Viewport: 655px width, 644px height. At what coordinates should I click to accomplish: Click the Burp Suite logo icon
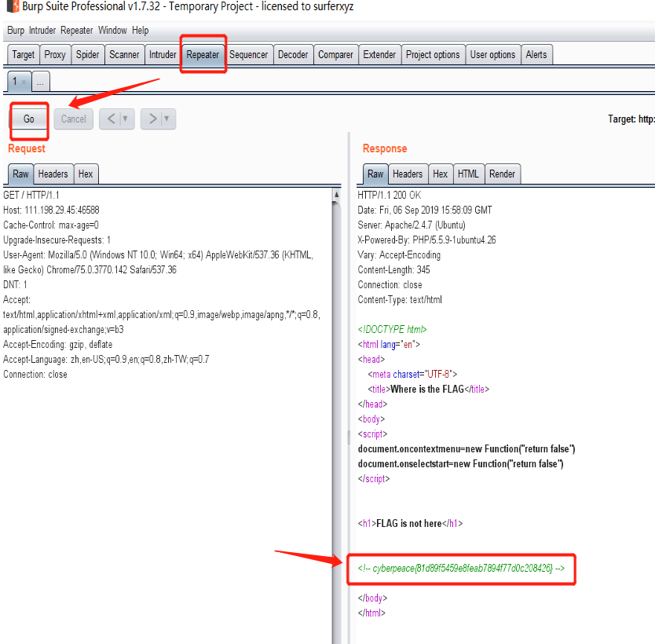pyautogui.click(x=13, y=5)
